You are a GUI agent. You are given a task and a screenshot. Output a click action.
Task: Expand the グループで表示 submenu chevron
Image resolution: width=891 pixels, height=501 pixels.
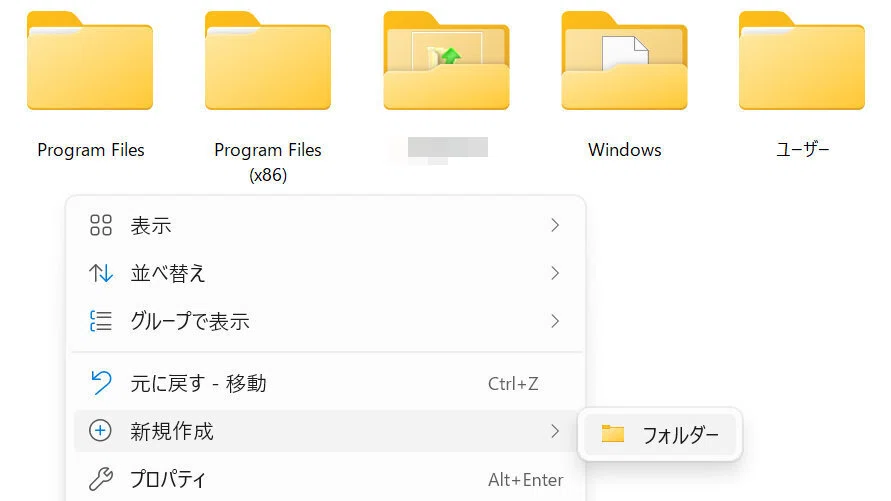coord(555,321)
